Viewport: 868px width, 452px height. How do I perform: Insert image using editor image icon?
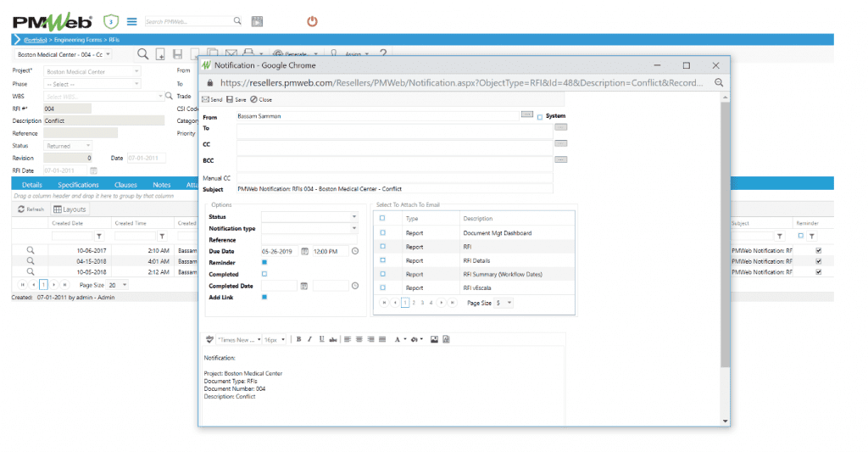point(434,339)
